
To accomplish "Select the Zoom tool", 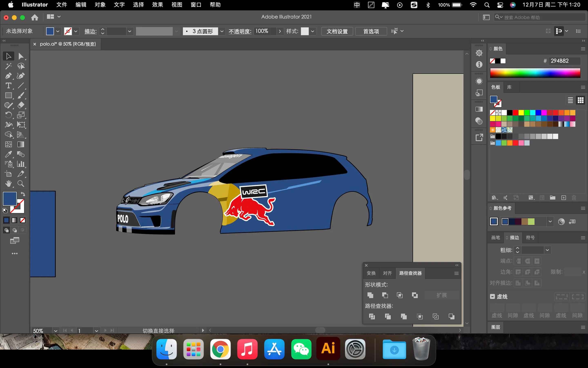I will [21, 184].
